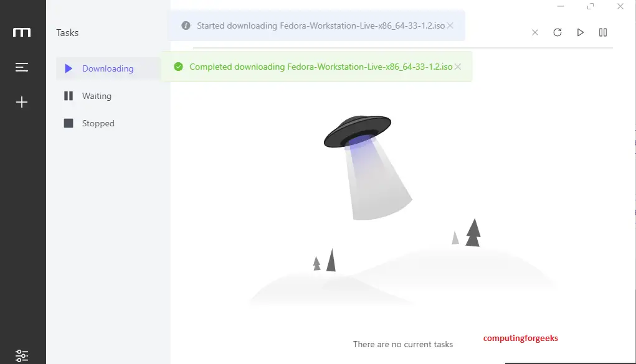Open the task list menu icon
The width and height of the screenshot is (636, 364).
[22, 67]
